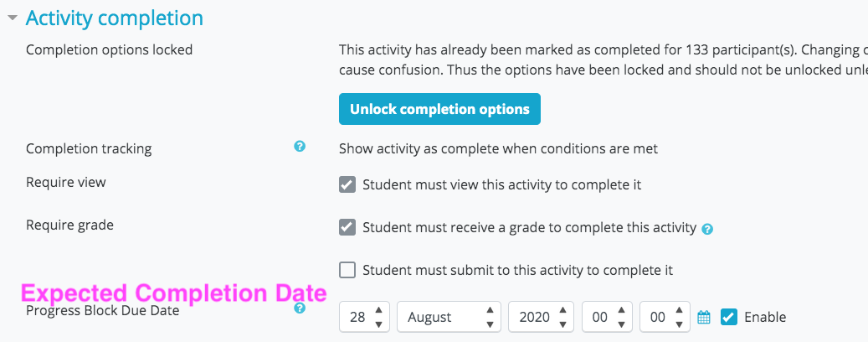Click the Progress Block Due Date help icon
This screenshot has height=342, width=868.
[300, 308]
